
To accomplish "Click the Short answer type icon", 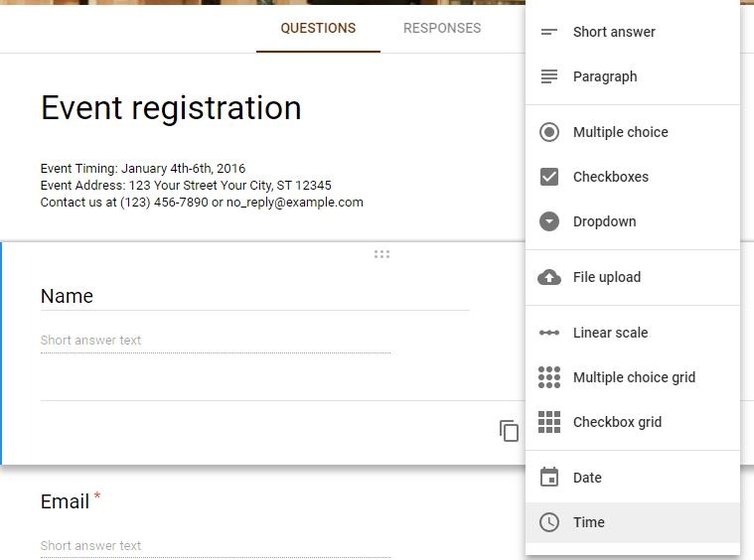I will 548,32.
